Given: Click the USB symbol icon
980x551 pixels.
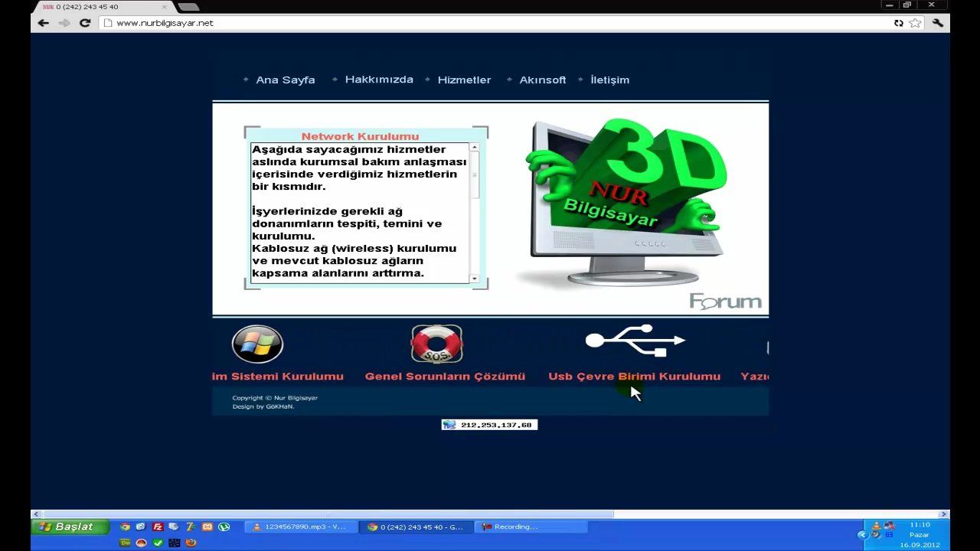Looking at the screenshot, I should tap(635, 341).
